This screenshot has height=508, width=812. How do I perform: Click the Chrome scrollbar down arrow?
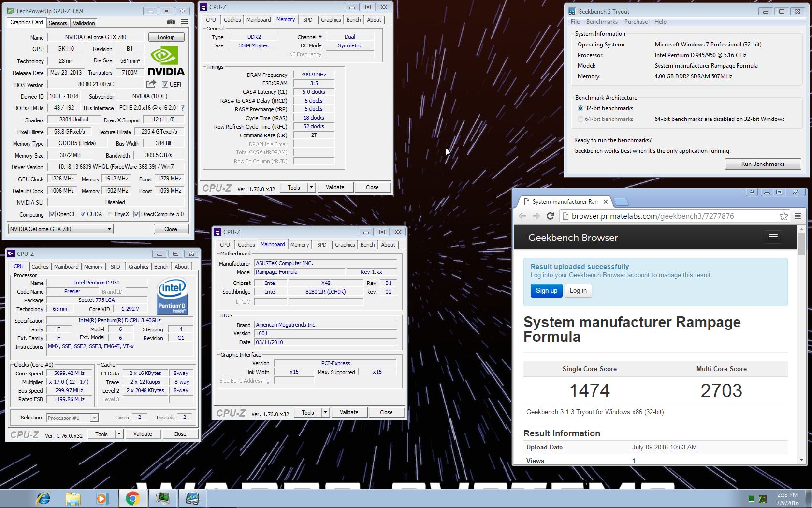point(801,460)
